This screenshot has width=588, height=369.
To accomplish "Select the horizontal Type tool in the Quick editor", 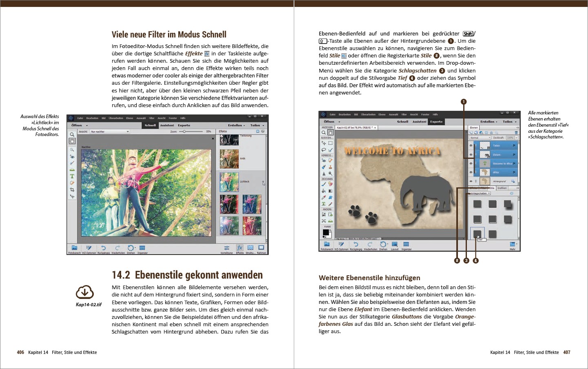I will [x=72, y=176].
